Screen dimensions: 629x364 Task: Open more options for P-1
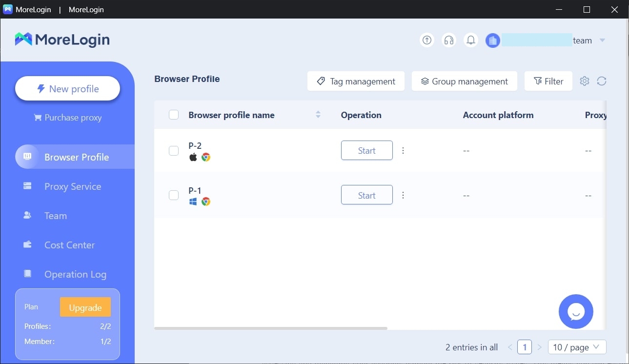point(403,195)
